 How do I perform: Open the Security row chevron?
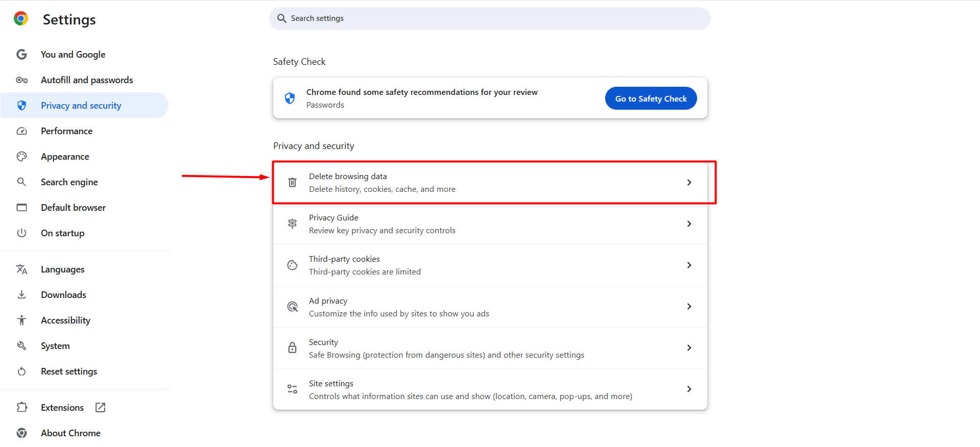pyautogui.click(x=689, y=347)
